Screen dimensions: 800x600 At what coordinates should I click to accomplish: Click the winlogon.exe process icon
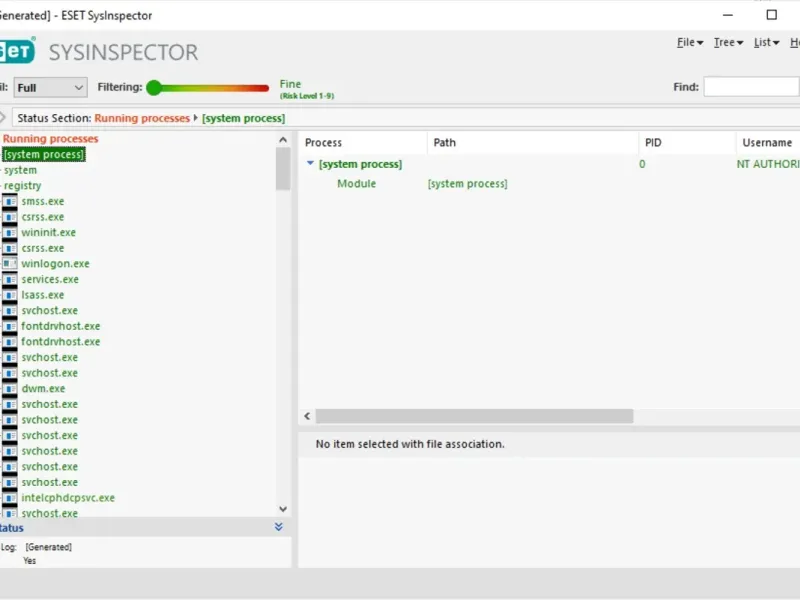[x=10, y=264]
